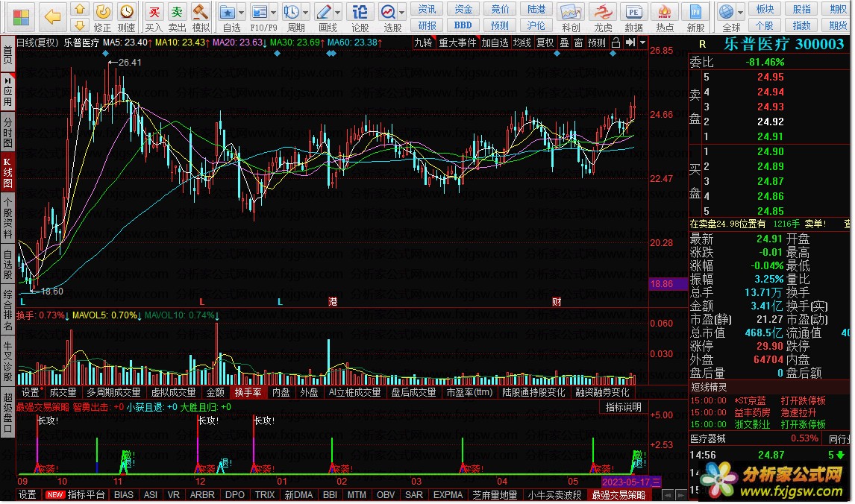Image resolution: width=855 pixels, height=504 pixels.
Task: Click the skip-to-end arrow icon on chart toolbar
Action: [630, 42]
